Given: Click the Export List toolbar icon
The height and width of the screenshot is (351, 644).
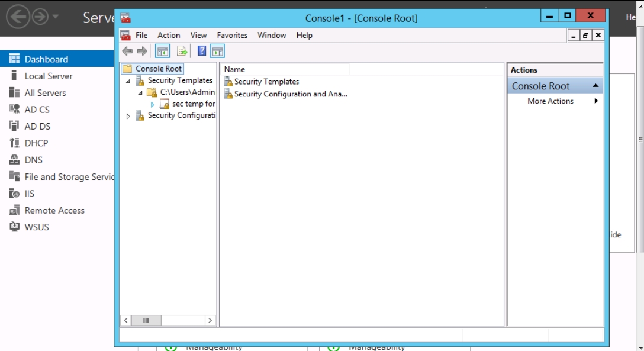Looking at the screenshot, I should (182, 51).
